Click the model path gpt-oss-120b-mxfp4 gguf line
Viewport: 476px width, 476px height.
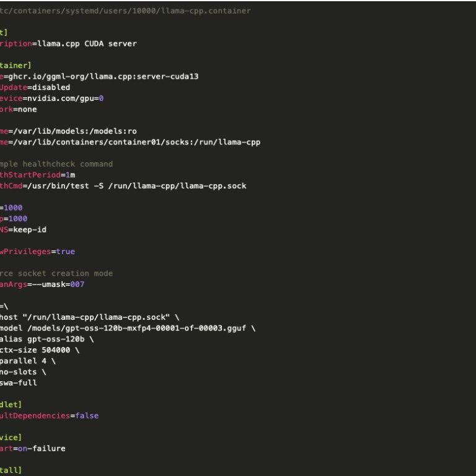point(128,328)
